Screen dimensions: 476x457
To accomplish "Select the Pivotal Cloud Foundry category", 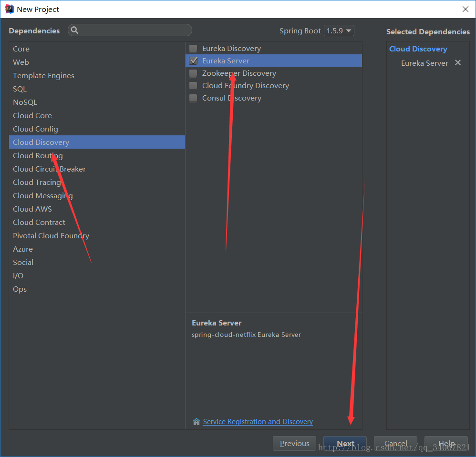I will coord(97,235).
